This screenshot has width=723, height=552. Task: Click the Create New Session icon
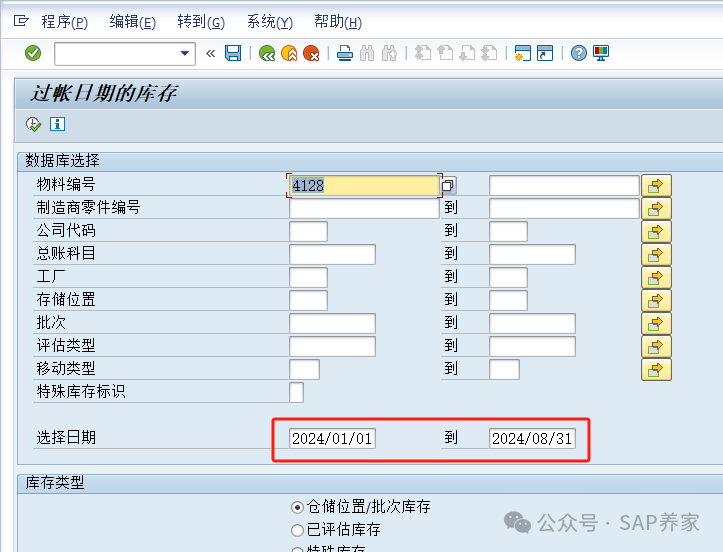[522, 53]
